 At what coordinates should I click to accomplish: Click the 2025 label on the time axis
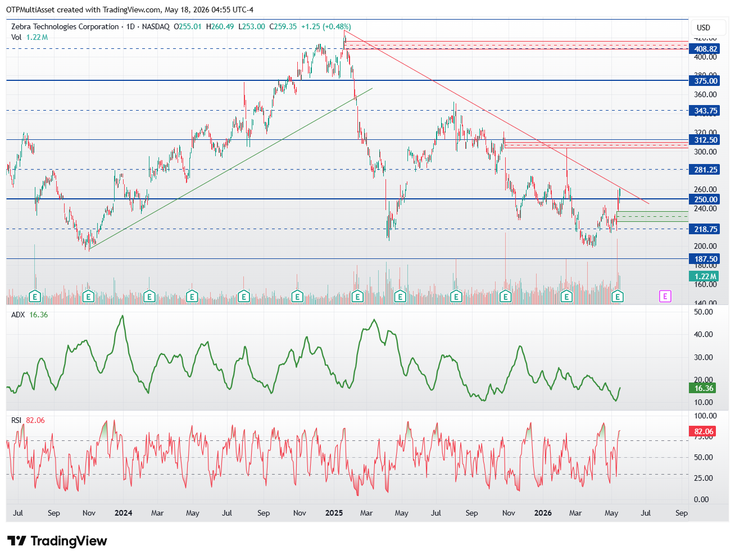tap(334, 513)
